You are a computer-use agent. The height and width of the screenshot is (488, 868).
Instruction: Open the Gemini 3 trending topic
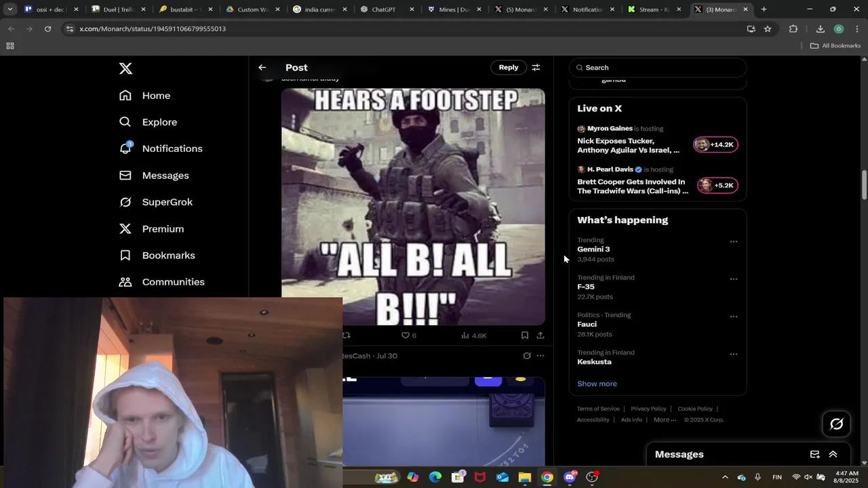[593, 249]
